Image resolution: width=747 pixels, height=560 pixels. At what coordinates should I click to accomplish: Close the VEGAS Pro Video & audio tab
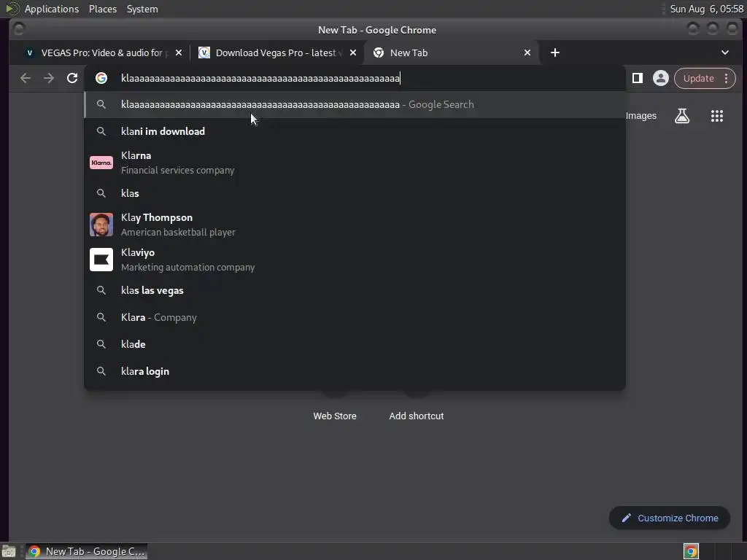(x=179, y=52)
